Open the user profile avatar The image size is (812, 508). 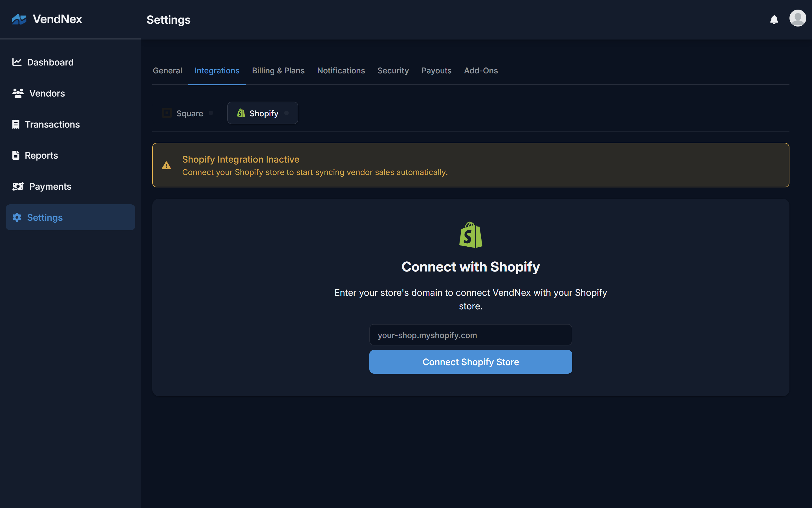coord(798,18)
